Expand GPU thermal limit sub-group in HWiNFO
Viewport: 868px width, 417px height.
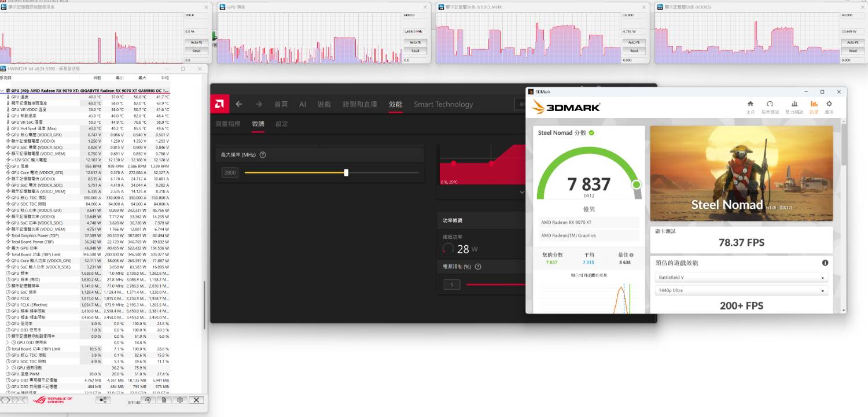tap(7, 368)
